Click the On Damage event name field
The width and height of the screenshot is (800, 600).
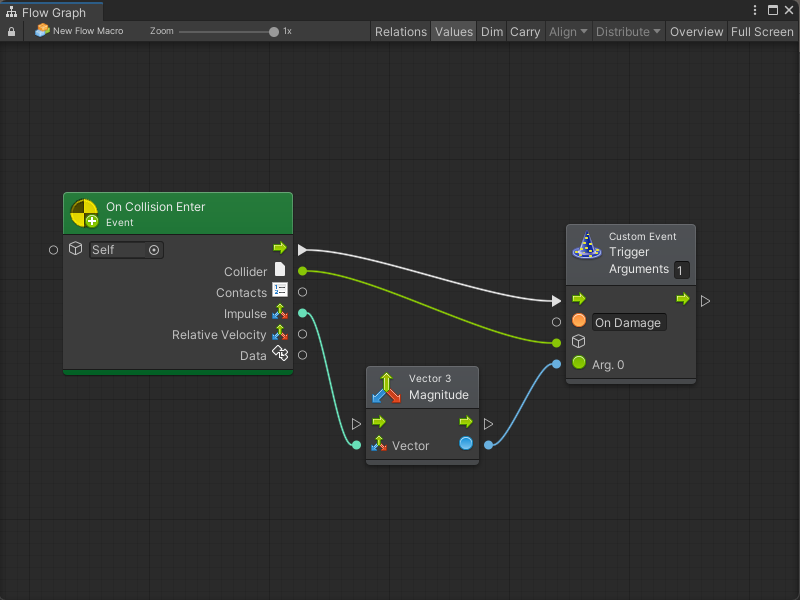point(628,323)
